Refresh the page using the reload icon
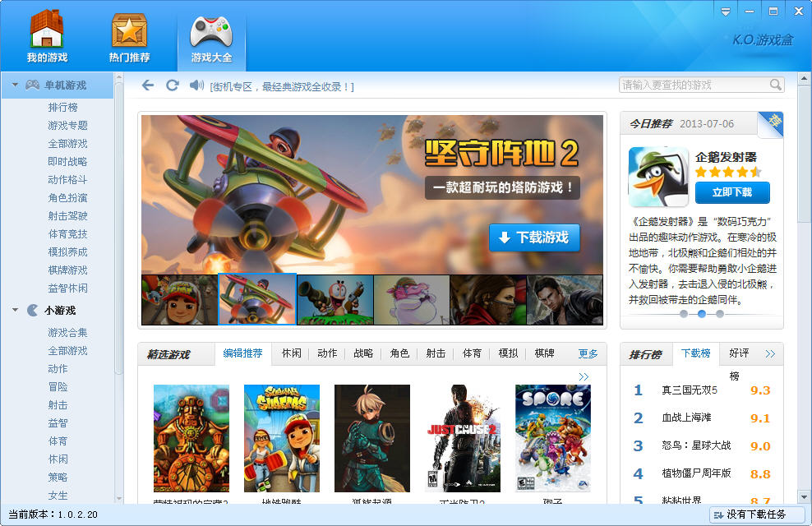This screenshot has height=526, width=812. (x=171, y=83)
